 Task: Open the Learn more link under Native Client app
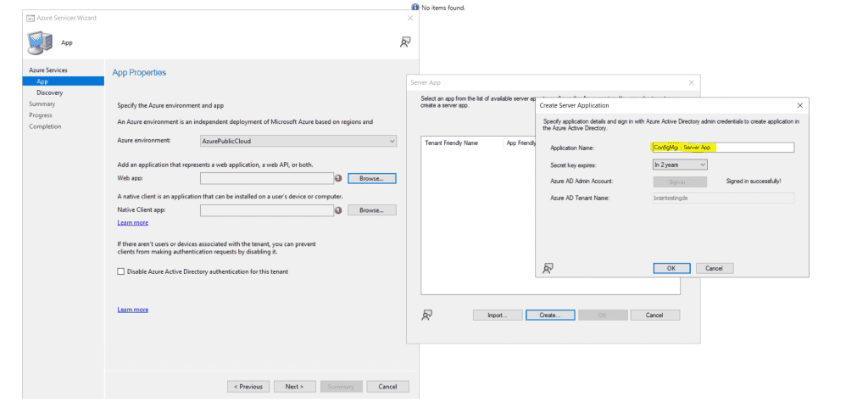click(x=133, y=222)
